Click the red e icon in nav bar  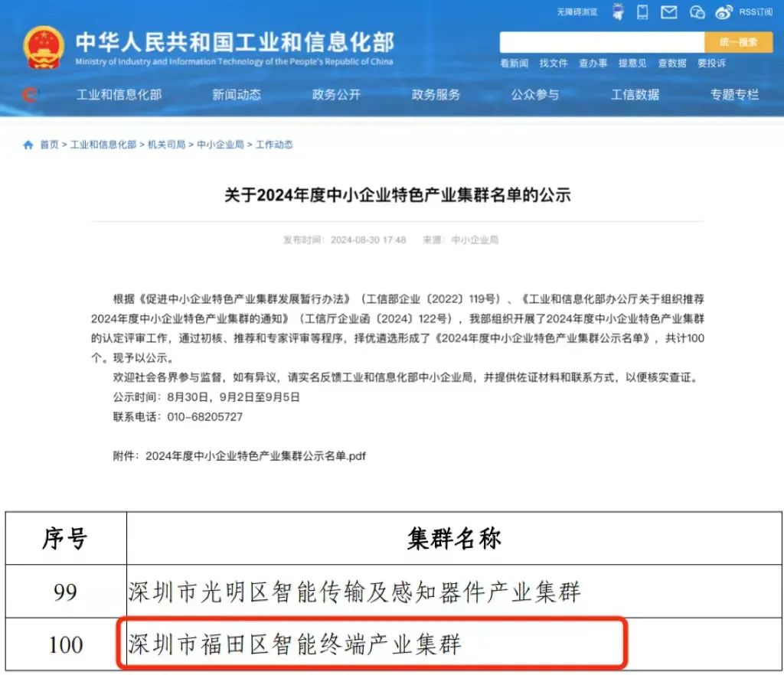click(30, 94)
